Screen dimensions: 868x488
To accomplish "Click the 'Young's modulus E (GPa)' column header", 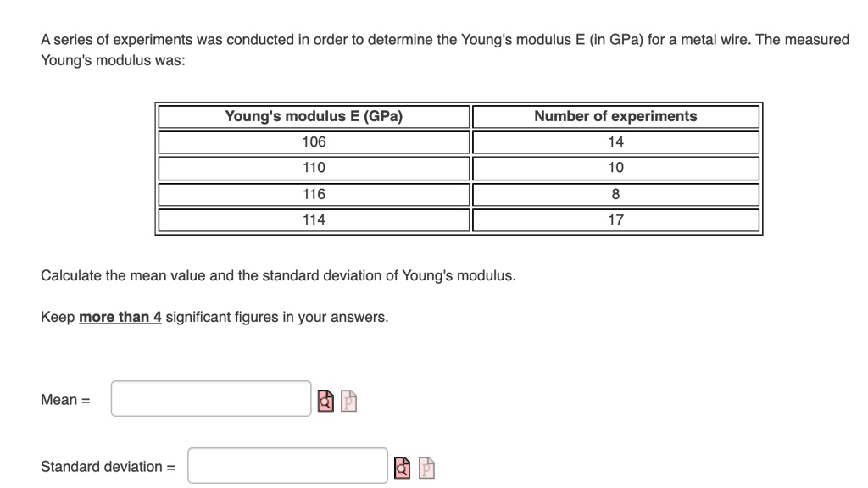I will point(314,116).
